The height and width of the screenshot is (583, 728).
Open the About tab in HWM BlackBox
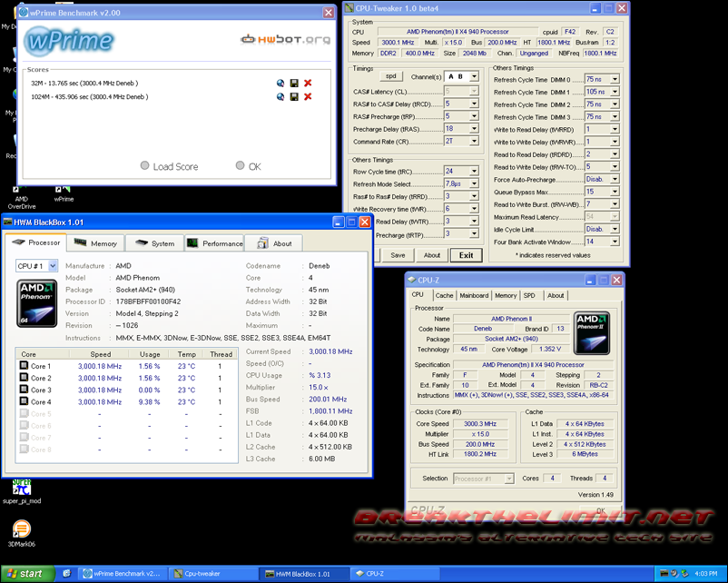click(x=273, y=243)
